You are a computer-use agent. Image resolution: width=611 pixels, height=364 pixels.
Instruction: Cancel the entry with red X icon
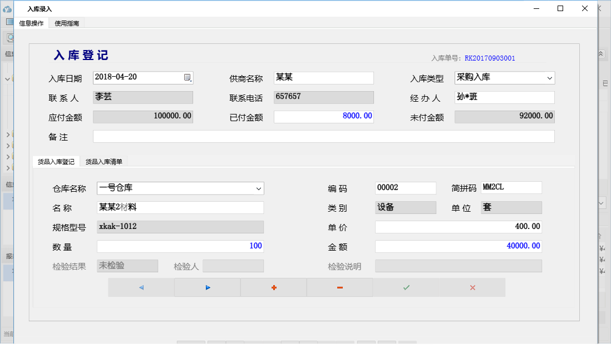[x=472, y=287]
